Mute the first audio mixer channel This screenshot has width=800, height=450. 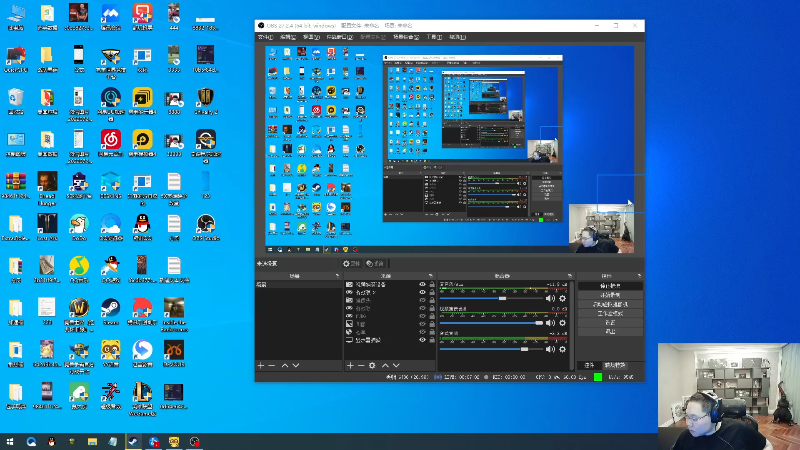(550, 298)
